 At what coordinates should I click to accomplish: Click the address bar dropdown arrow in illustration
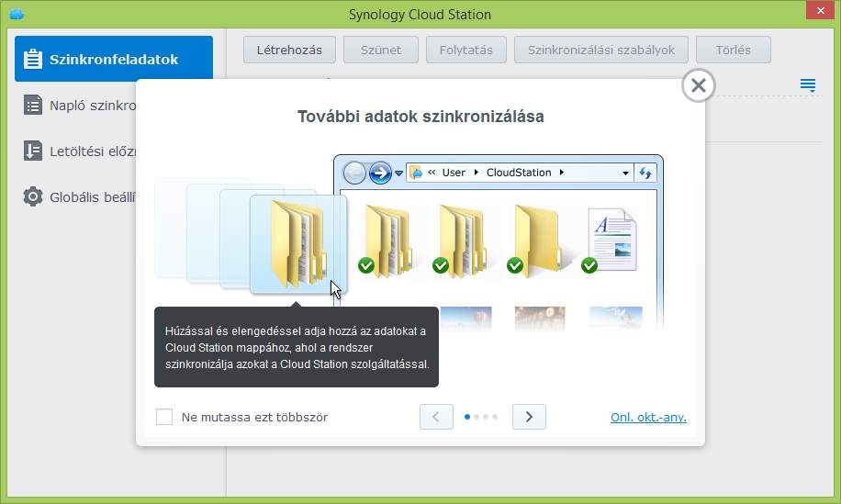pyautogui.click(x=625, y=174)
